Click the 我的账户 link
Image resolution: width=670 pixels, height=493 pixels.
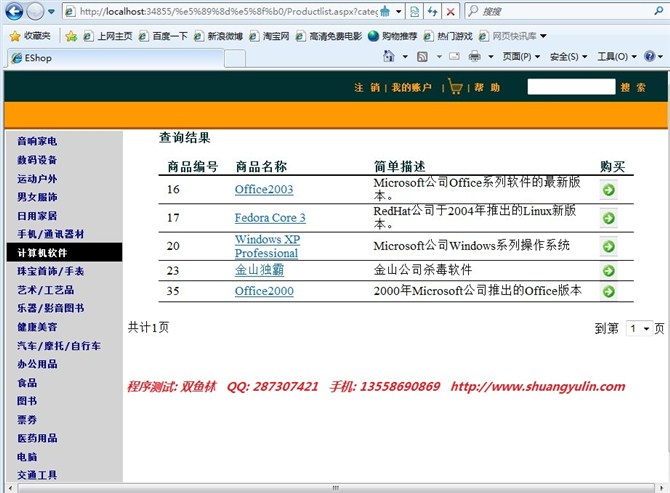[411, 88]
